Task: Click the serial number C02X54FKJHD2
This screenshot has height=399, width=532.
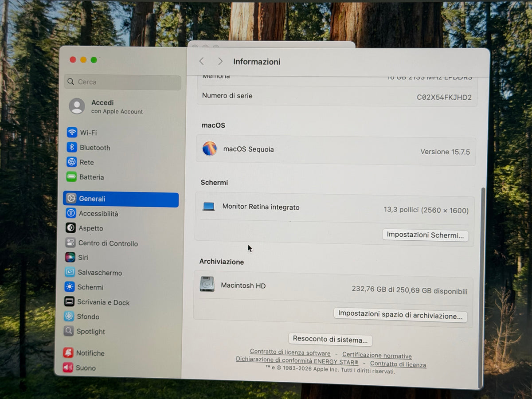Action: click(x=444, y=97)
